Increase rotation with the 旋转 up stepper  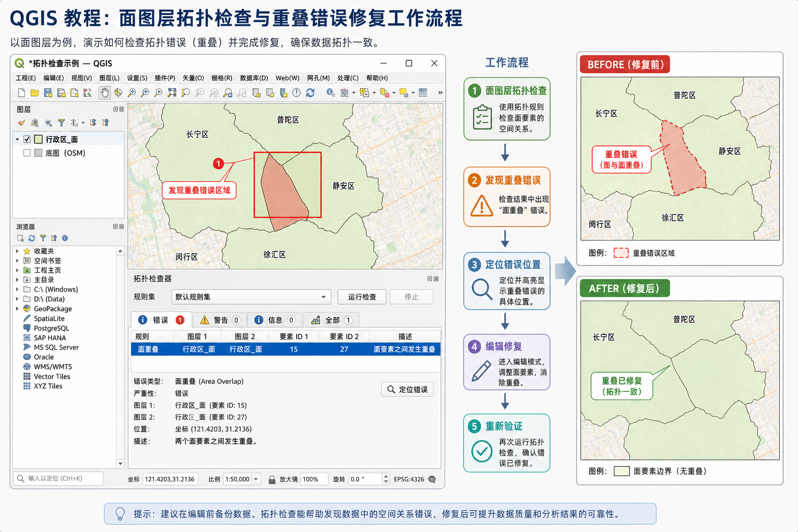385,476
